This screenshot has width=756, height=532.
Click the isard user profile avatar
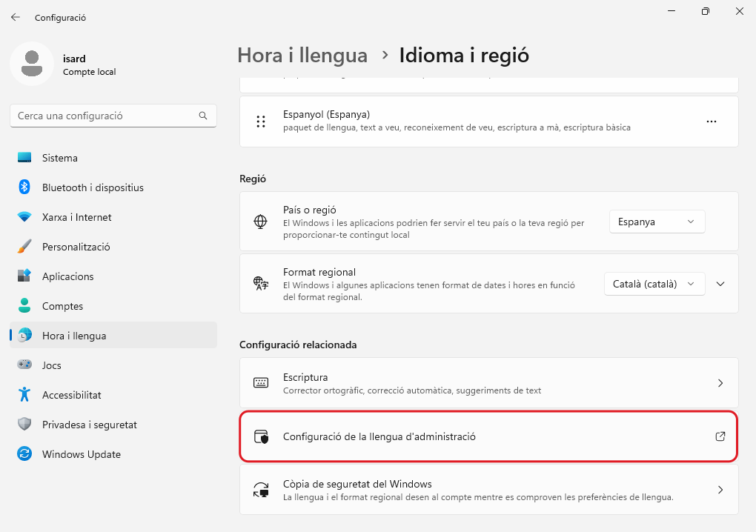[31, 64]
